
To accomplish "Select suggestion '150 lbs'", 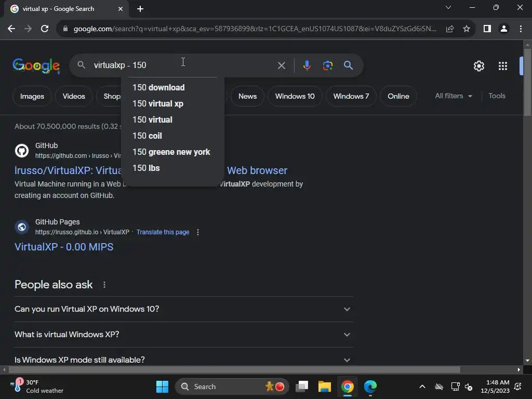I will [x=172, y=168].
